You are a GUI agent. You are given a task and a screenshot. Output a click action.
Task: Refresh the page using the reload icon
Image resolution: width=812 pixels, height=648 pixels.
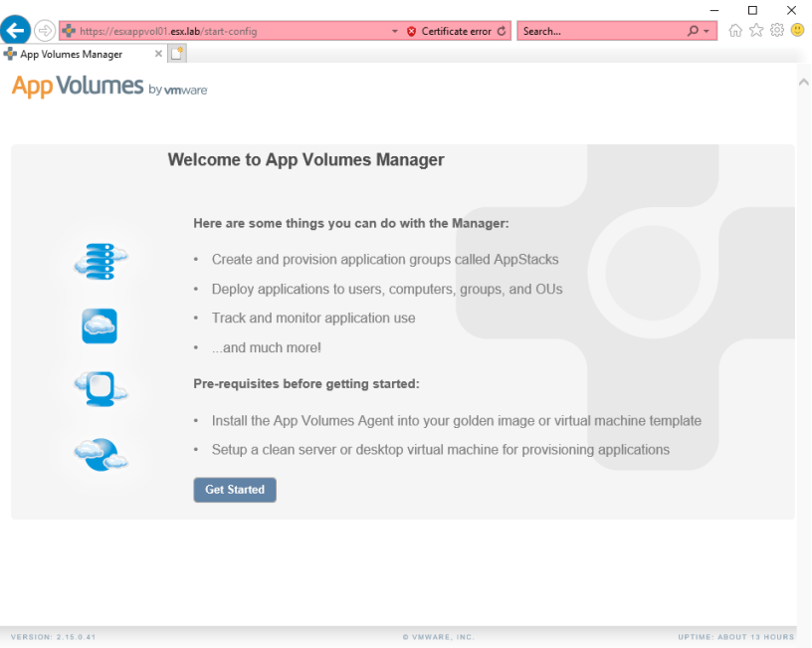click(502, 31)
